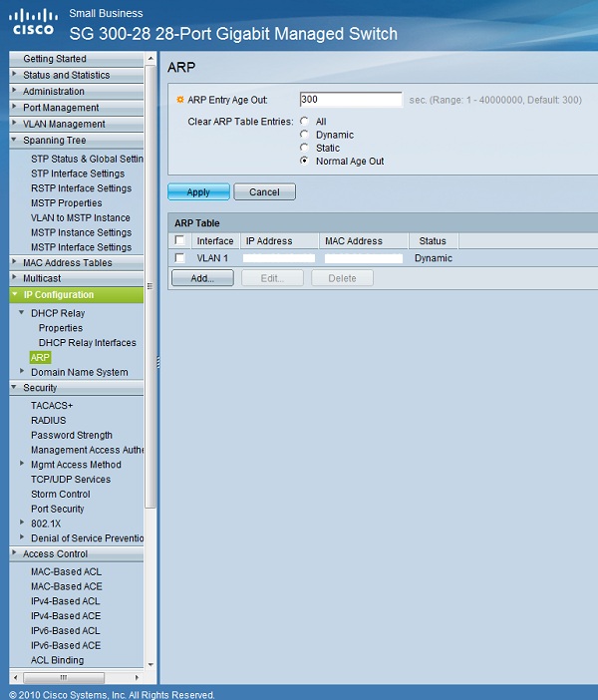598x700 pixels.
Task: Click Add... in ARP Table
Action: [x=202, y=278]
